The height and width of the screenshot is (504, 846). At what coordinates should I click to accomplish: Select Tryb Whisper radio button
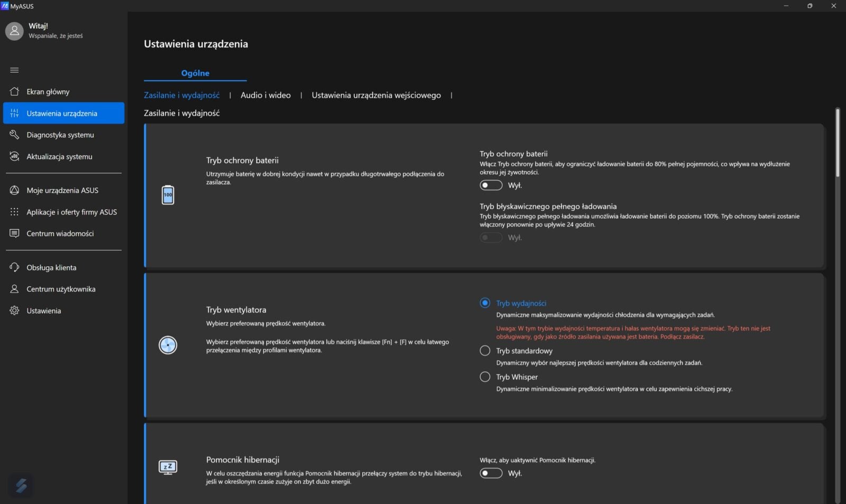coord(485,377)
